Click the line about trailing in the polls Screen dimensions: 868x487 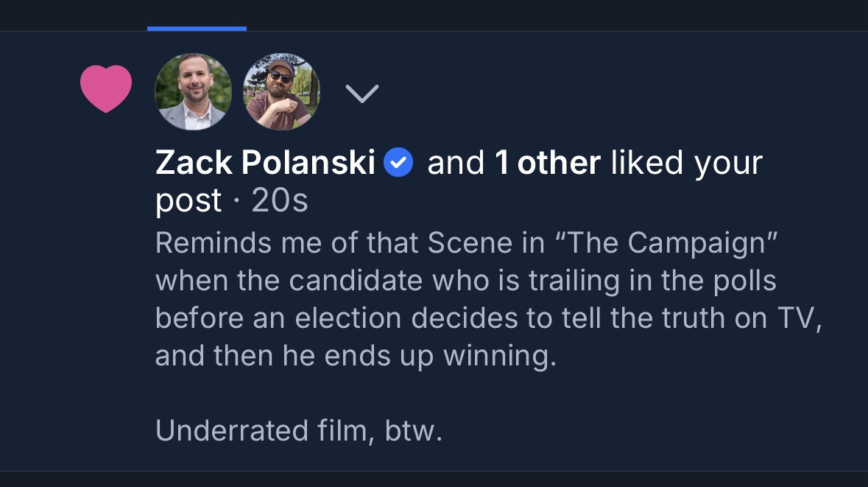(465, 281)
